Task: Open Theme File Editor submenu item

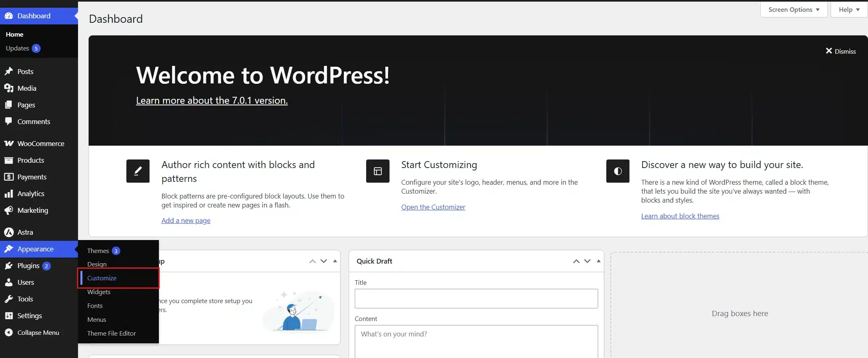Action: pos(111,334)
